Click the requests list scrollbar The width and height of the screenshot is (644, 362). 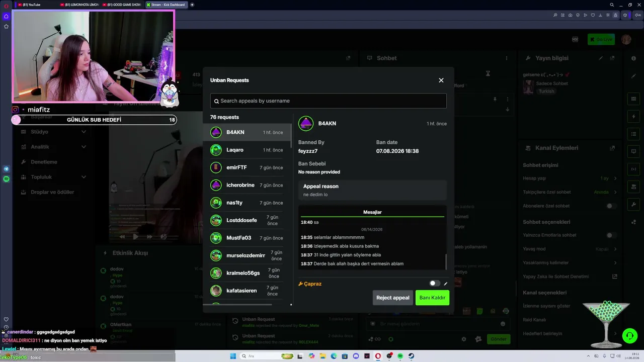click(291, 136)
